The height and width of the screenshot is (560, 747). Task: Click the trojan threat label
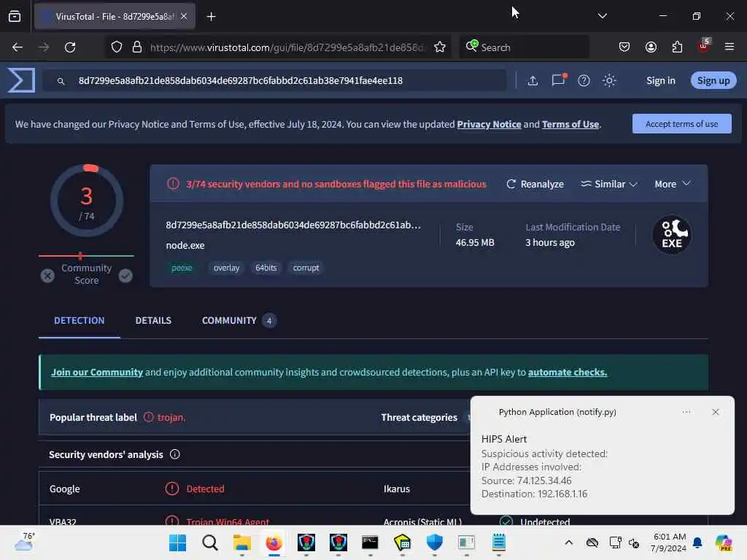(171, 418)
